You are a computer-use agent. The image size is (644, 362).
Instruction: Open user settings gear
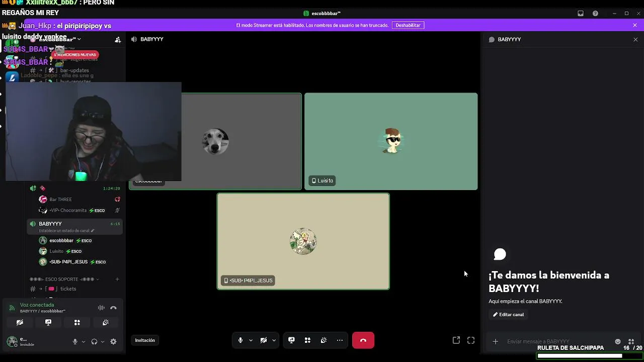[x=113, y=341]
